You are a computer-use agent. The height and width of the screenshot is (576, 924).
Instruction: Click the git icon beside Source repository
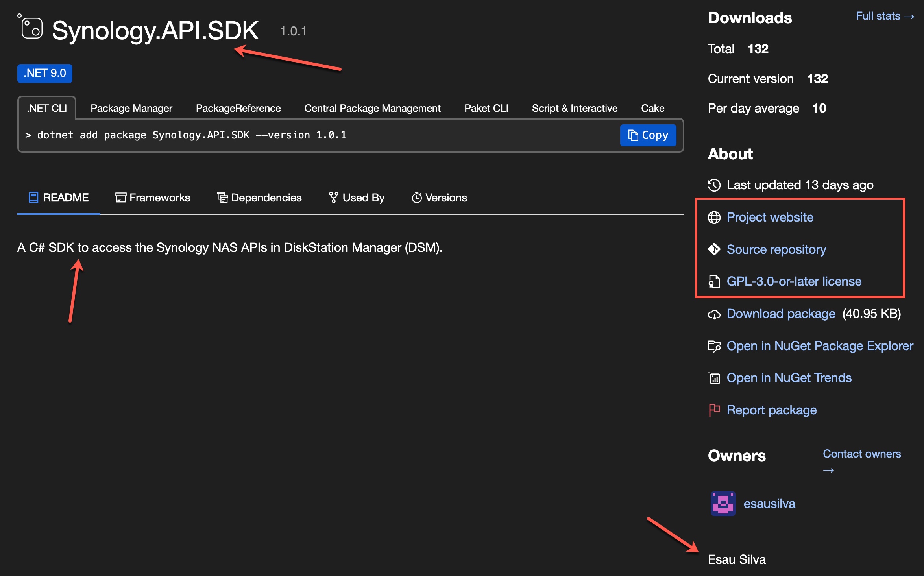(714, 249)
